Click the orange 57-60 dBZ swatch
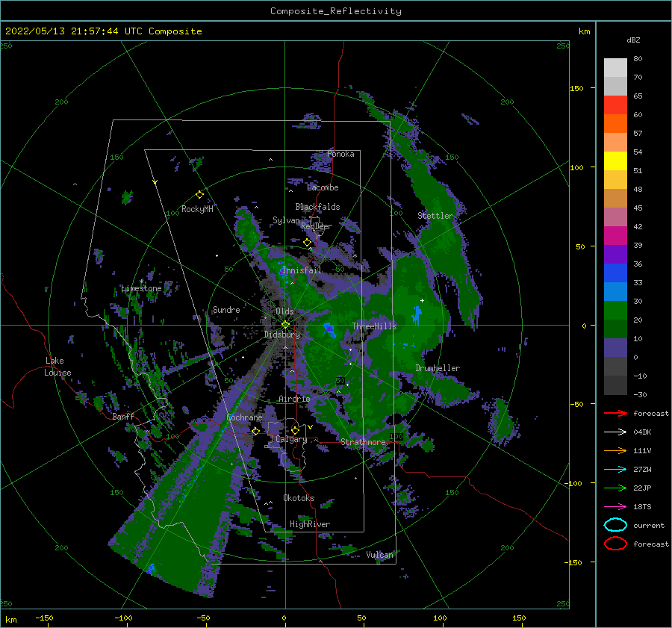 [615, 124]
